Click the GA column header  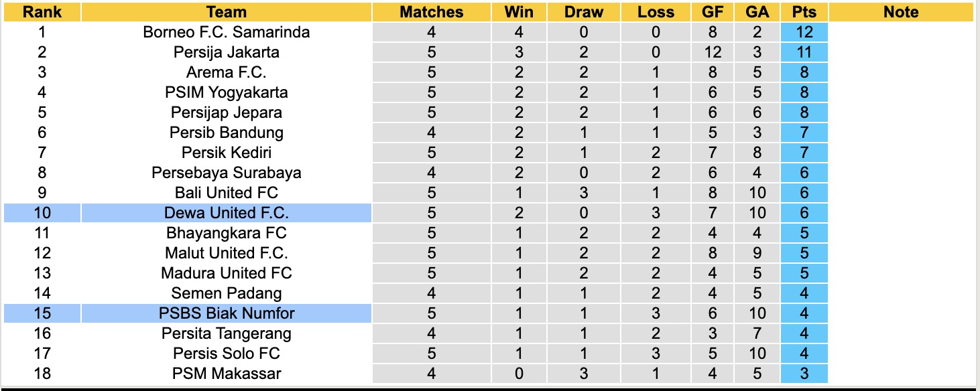coord(757,12)
